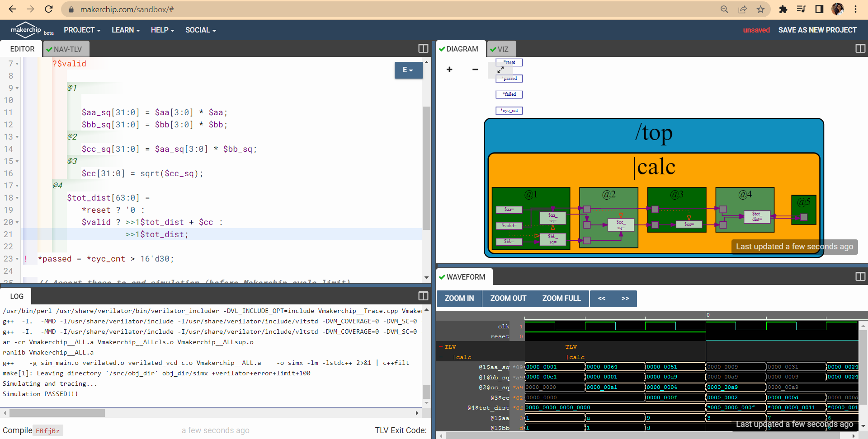Click the ZOOM FULL waveform button
This screenshot has width=868, height=439.
pyautogui.click(x=561, y=298)
